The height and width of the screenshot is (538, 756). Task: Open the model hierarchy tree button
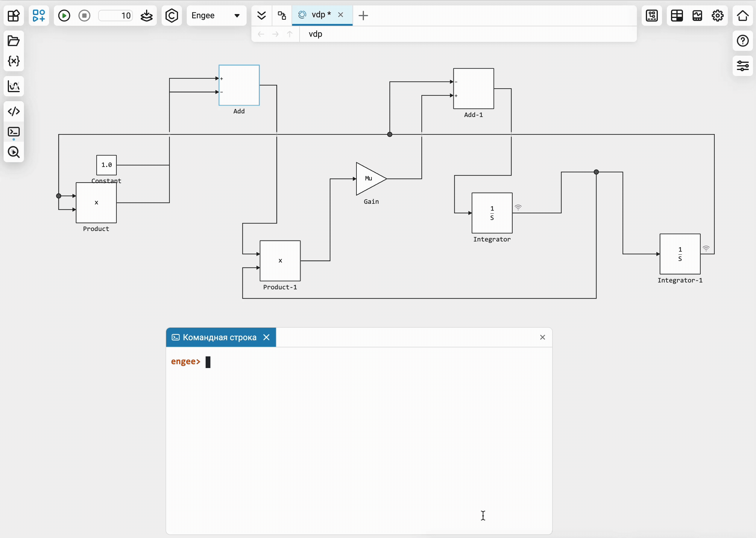[282, 16]
